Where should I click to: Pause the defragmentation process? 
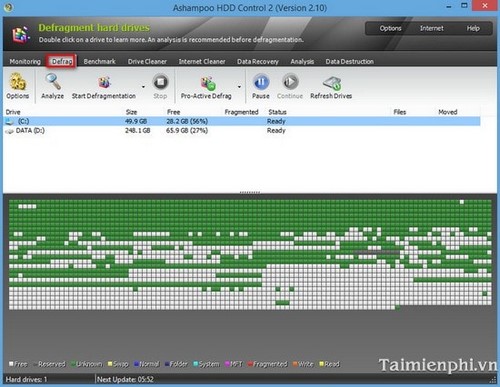[261, 82]
